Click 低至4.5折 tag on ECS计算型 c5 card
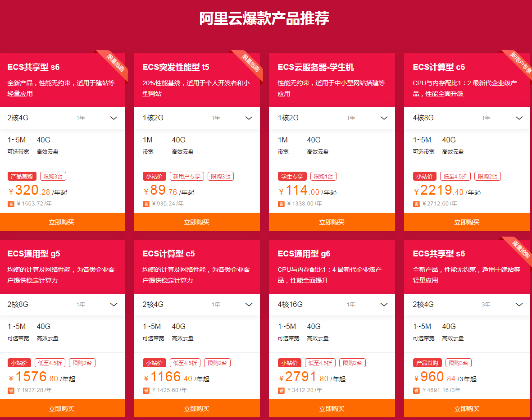The image size is (532, 420). click(x=185, y=363)
